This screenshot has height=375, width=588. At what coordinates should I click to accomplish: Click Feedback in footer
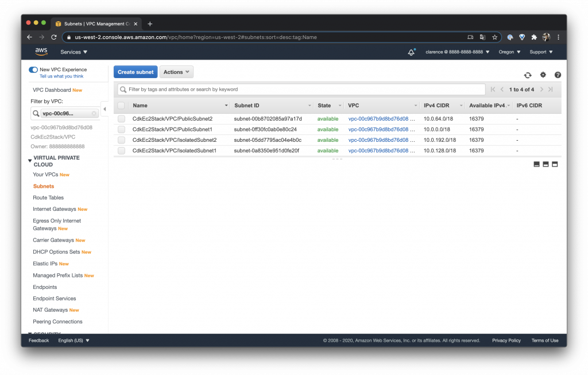[38, 341]
